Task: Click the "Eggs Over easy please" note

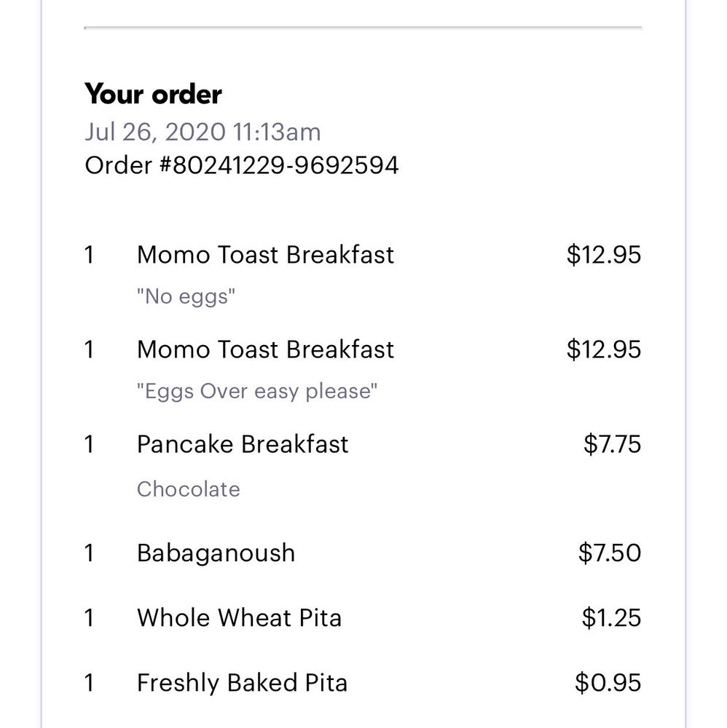Action: pyautogui.click(x=257, y=392)
